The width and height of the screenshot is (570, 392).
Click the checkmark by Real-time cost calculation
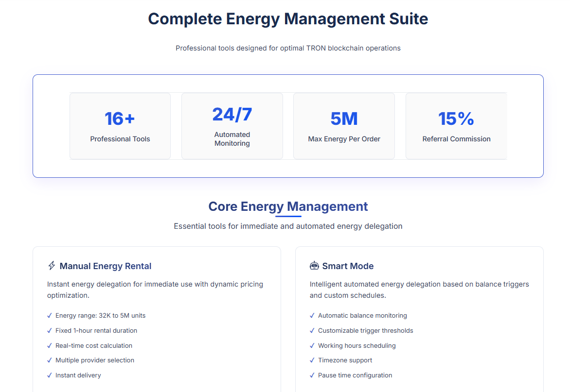[x=50, y=346]
